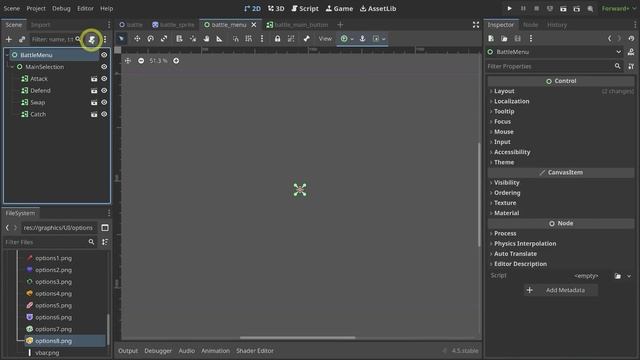Zoom out the canvas
Screen dimensions: 640x360
(x=141, y=61)
